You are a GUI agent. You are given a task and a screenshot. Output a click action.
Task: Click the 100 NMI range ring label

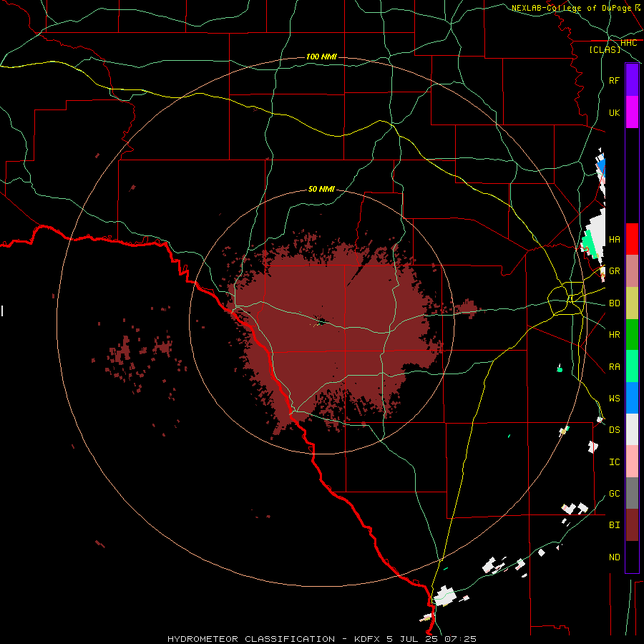[x=321, y=57]
